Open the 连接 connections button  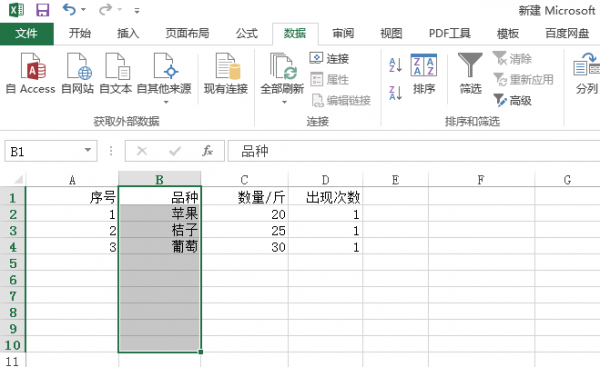point(329,59)
